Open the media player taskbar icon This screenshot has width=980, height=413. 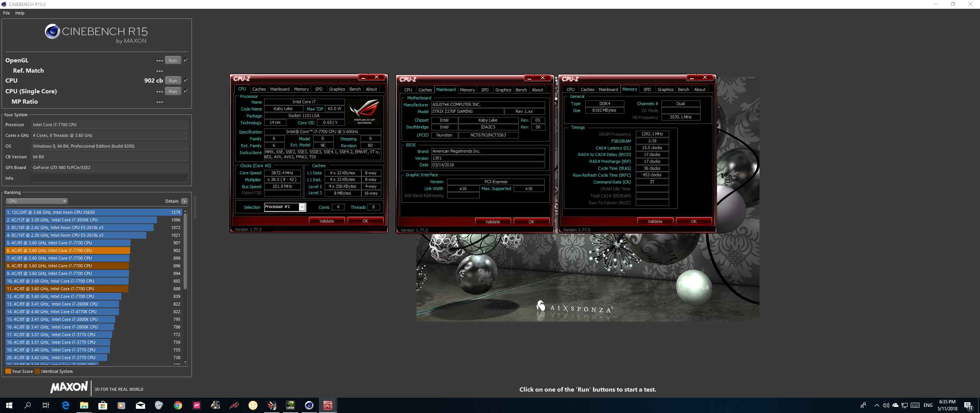(x=121, y=405)
